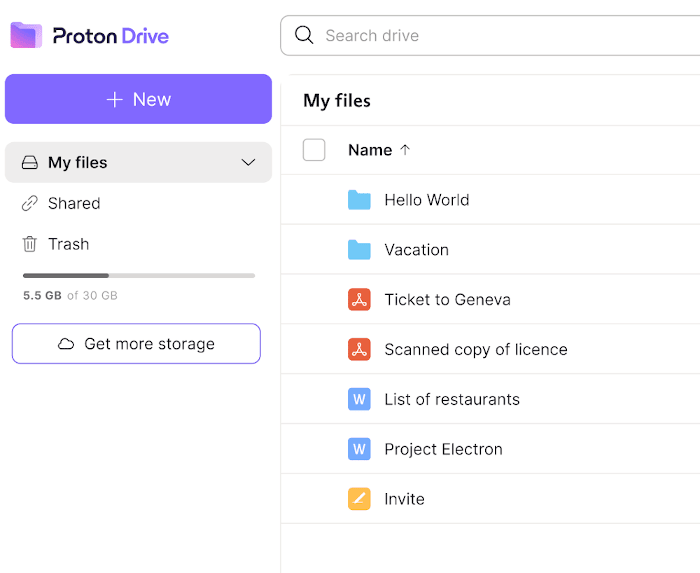Sort by the Name column header

[x=370, y=150]
